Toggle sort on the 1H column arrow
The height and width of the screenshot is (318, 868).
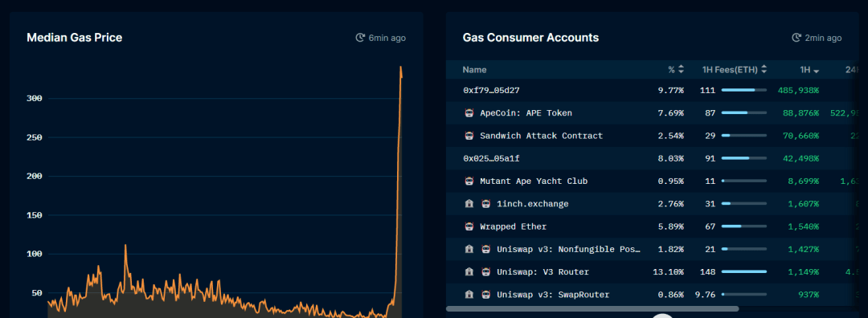point(816,71)
